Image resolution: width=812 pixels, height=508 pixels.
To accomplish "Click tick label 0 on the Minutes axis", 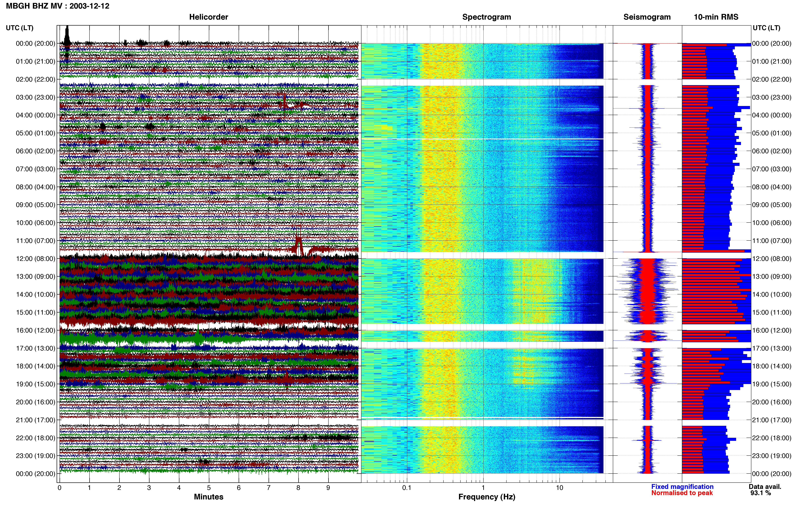I will (x=59, y=488).
